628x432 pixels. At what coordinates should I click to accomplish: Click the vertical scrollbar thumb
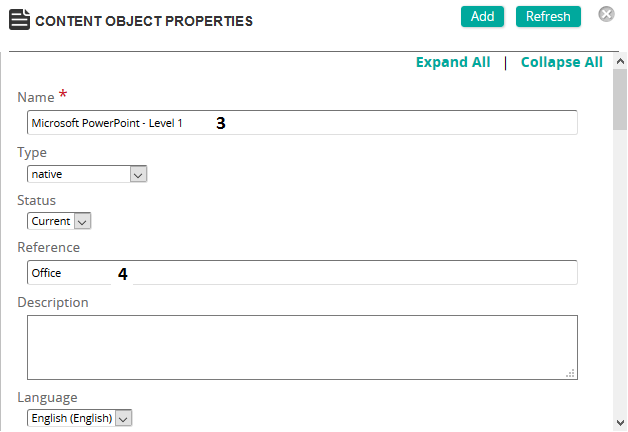620,108
